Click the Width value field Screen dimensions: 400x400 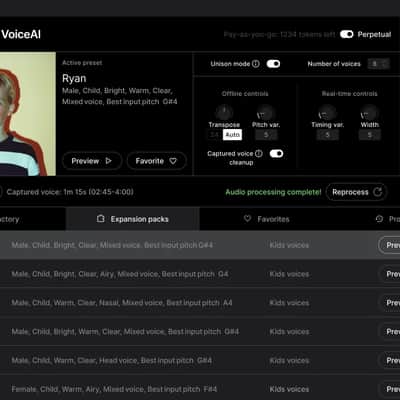click(370, 135)
